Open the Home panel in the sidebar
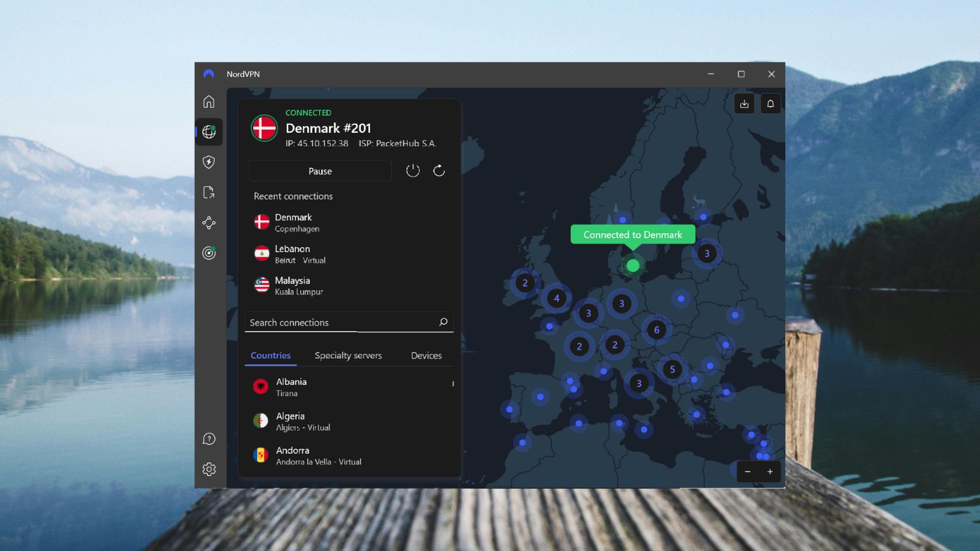 (209, 102)
